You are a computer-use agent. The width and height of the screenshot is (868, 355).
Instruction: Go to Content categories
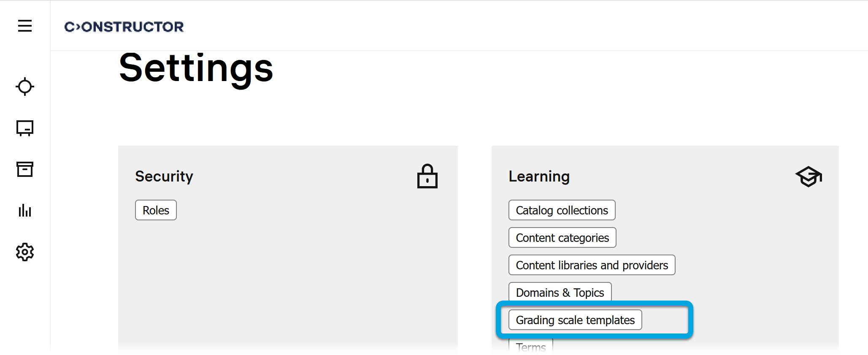click(x=562, y=238)
